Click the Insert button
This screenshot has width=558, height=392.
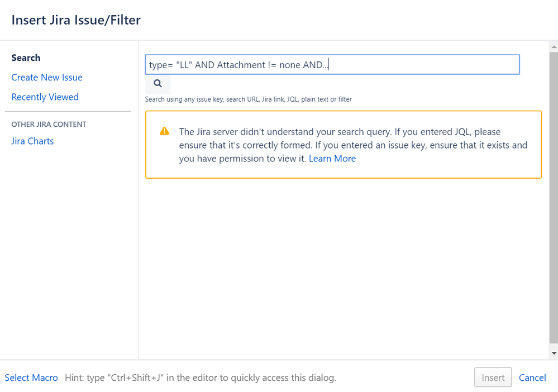(493, 377)
